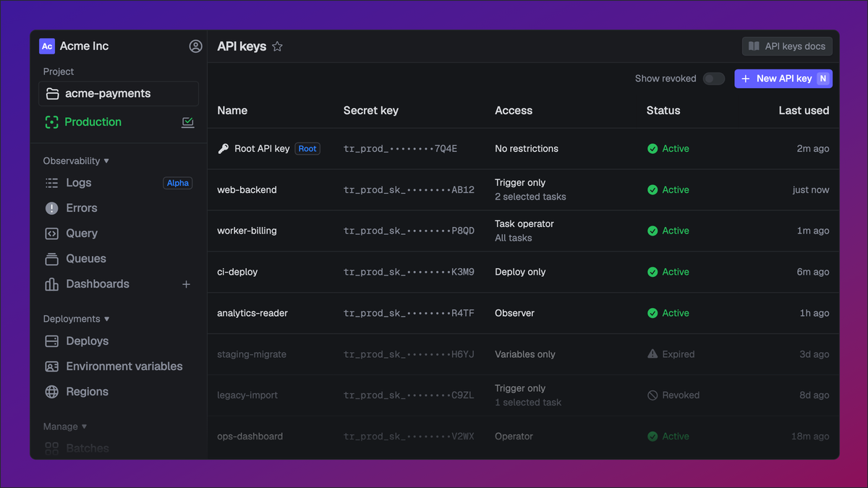Click the Production environment icon
This screenshot has width=868, height=488.
(x=51, y=122)
